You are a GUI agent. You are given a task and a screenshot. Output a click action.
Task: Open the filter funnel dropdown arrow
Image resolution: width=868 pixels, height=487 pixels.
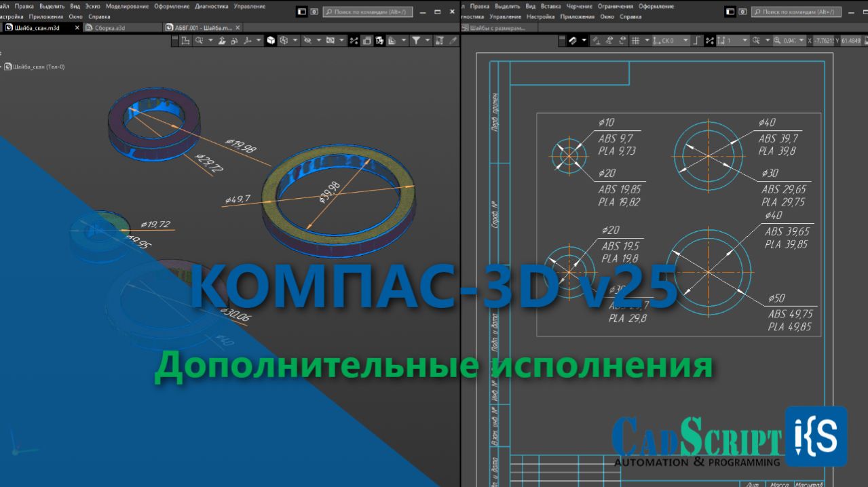[x=428, y=41]
